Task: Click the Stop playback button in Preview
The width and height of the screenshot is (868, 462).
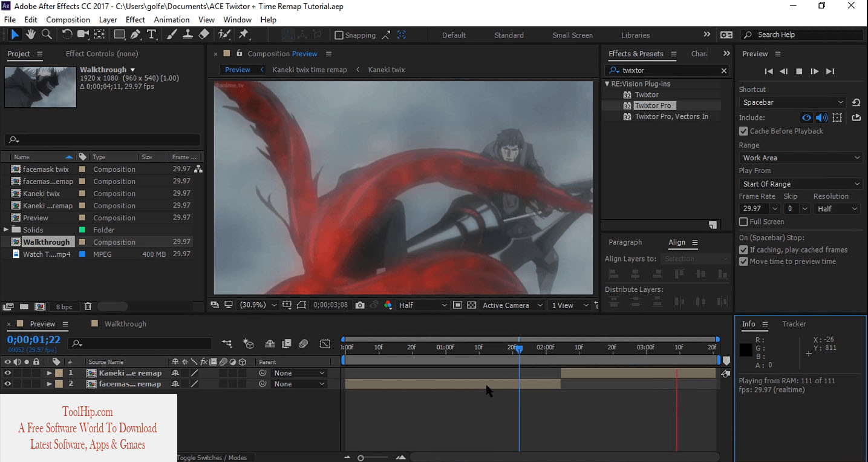Action: [799, 71]
